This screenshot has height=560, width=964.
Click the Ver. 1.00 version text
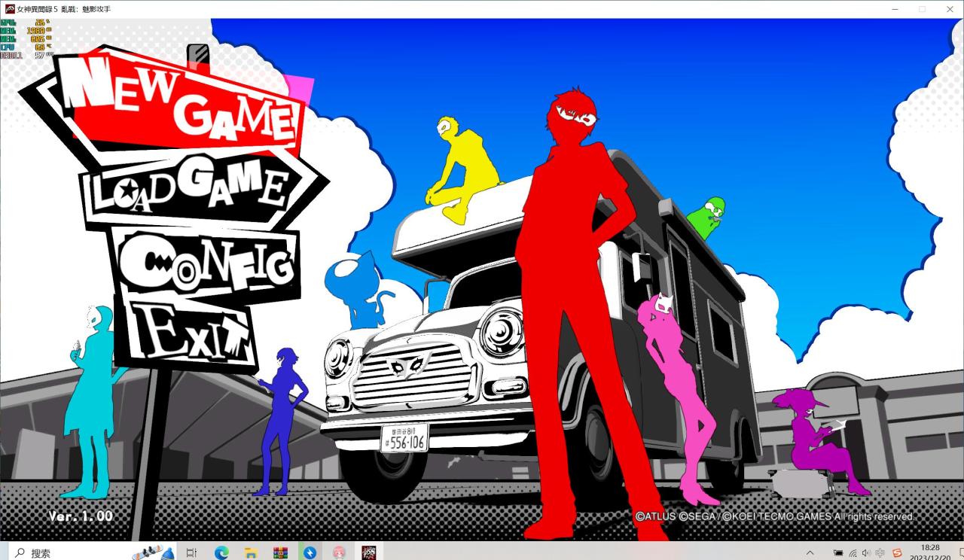click(x=81, y=516)
